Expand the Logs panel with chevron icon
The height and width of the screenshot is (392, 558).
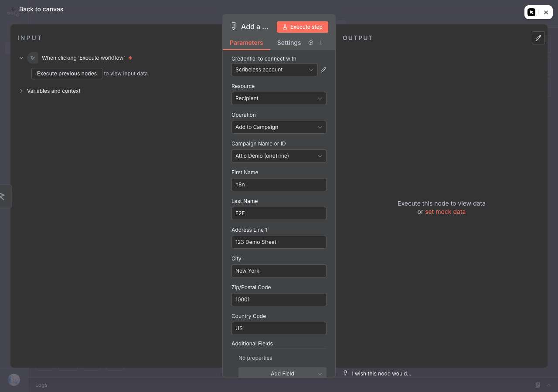[549, 385]
